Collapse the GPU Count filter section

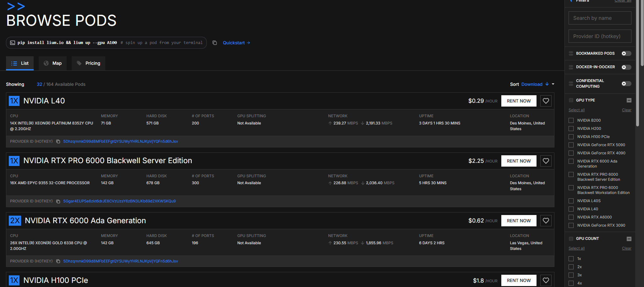point(629,239)
